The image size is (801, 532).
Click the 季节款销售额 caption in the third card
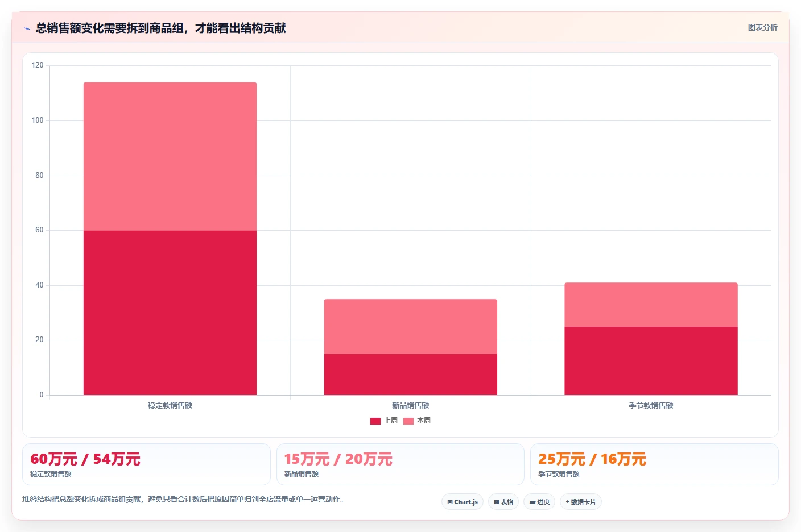[559, 474]
